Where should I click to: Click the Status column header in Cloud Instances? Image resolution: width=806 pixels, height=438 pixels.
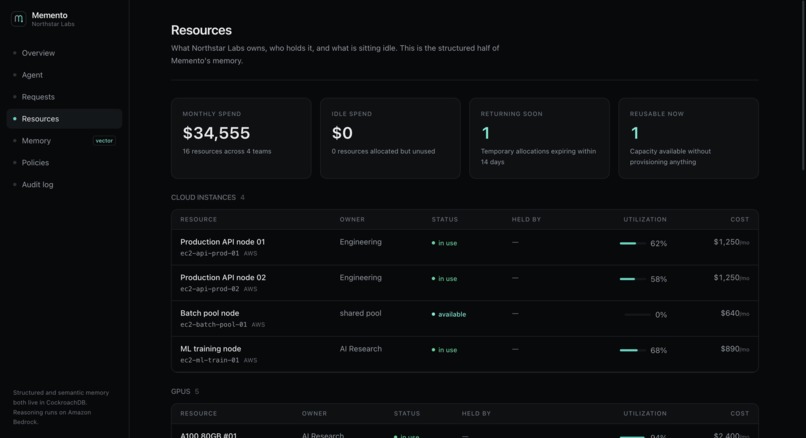coord(445,220)
